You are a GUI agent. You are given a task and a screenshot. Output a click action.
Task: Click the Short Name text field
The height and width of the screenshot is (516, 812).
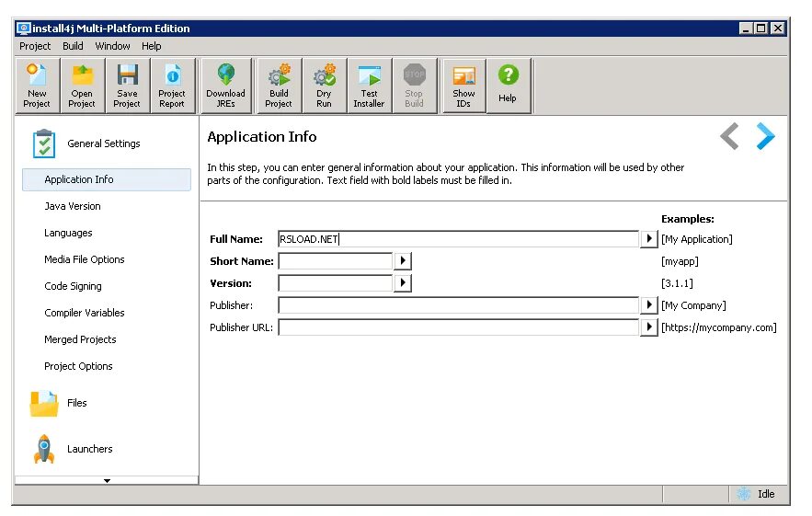336,260
